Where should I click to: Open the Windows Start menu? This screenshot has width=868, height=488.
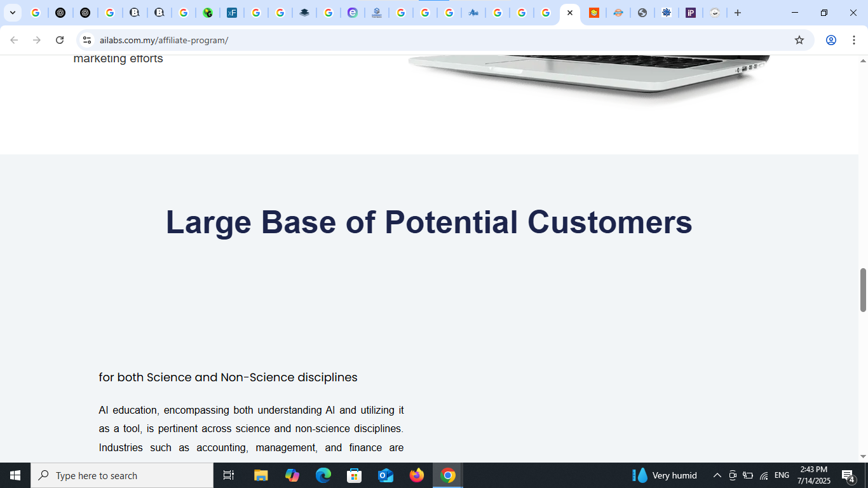15,475
